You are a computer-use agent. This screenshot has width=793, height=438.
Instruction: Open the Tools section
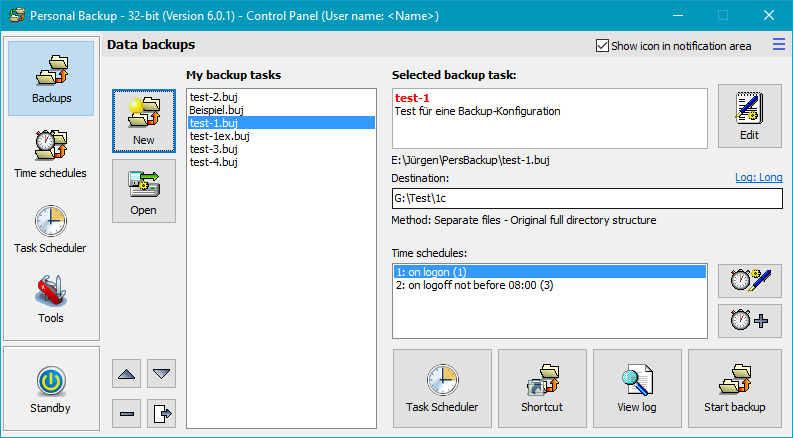50,298
